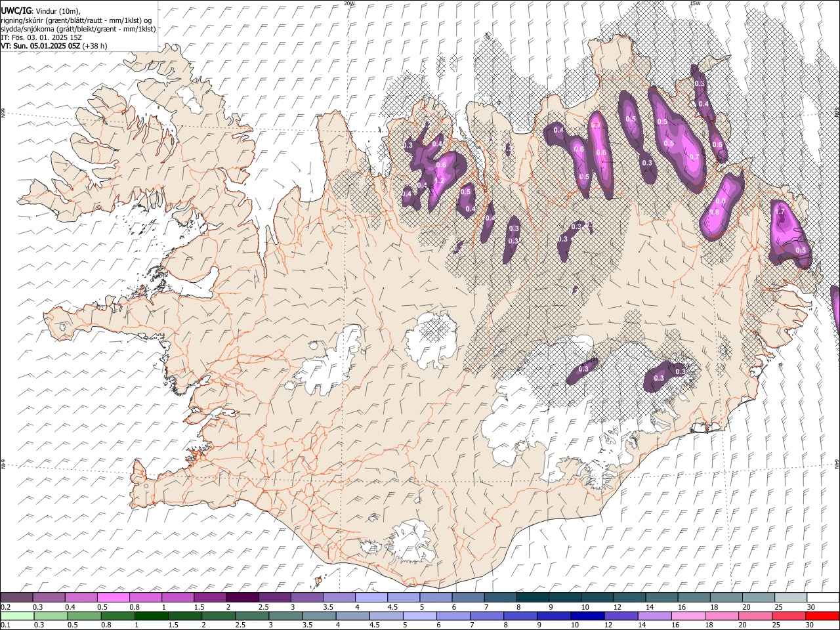Image resolution: width=840 pixels, height=630 pixels.
Task: Click the 'UWC/IG: Vindur (10m),' title text
Action: point(41,11)
